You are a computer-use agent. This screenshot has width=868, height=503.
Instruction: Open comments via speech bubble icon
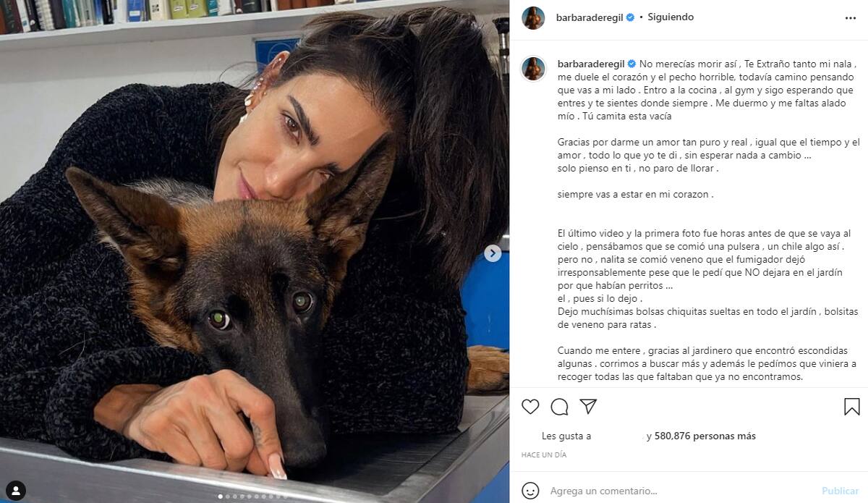pyautogui.click(x=559, y=407)
